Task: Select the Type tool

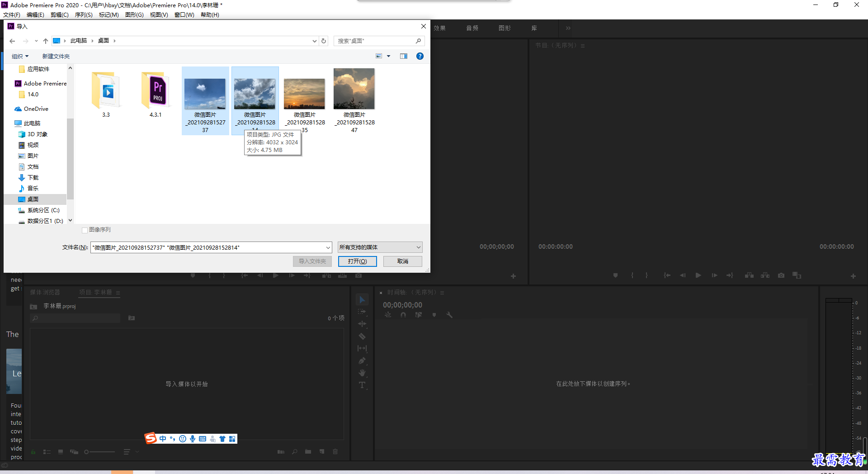Action: point(362,385)
